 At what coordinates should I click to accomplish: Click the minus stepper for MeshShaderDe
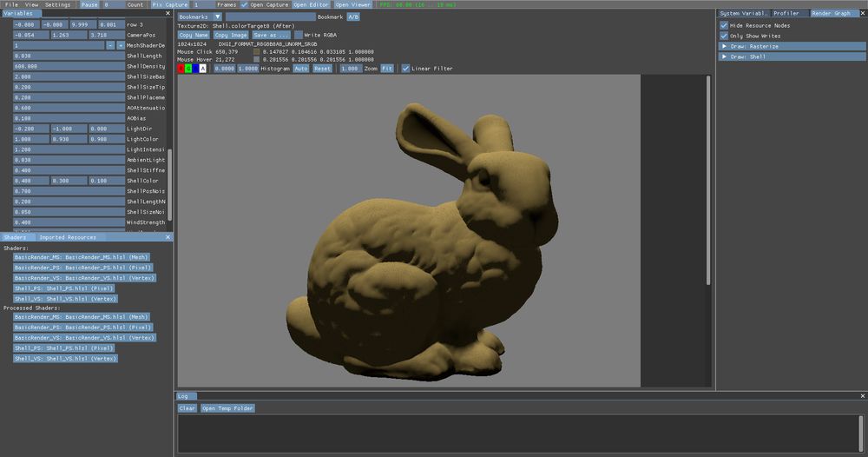pyautogui.click(x=111, y=45)
